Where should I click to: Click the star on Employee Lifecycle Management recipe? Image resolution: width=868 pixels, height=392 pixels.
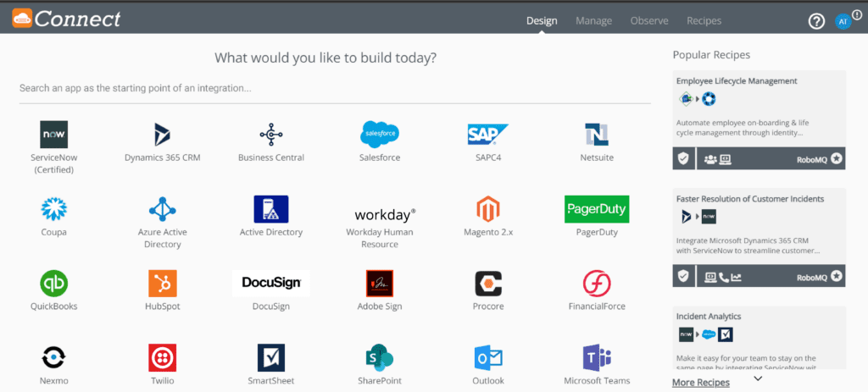tap(837, 158)
